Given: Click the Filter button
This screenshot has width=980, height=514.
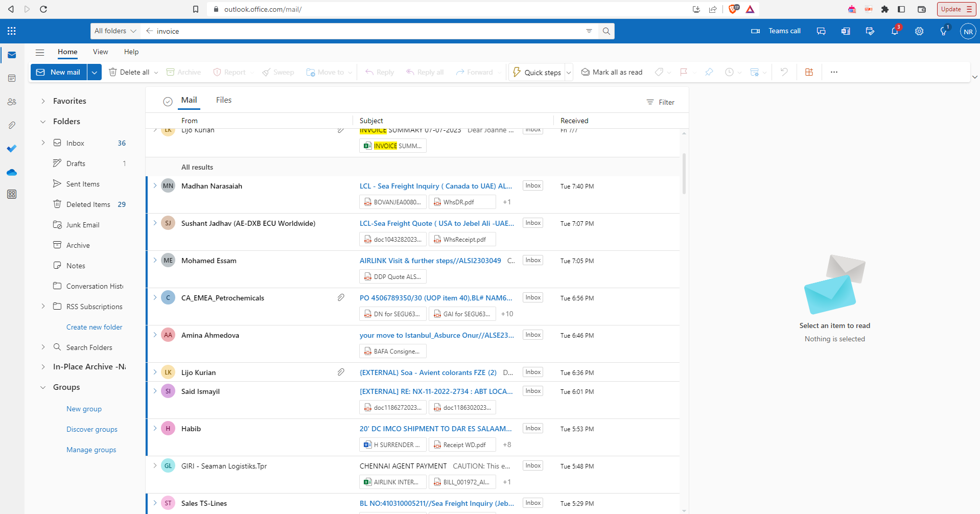Looking at the screenshot, I should click(x=661, y=102).
